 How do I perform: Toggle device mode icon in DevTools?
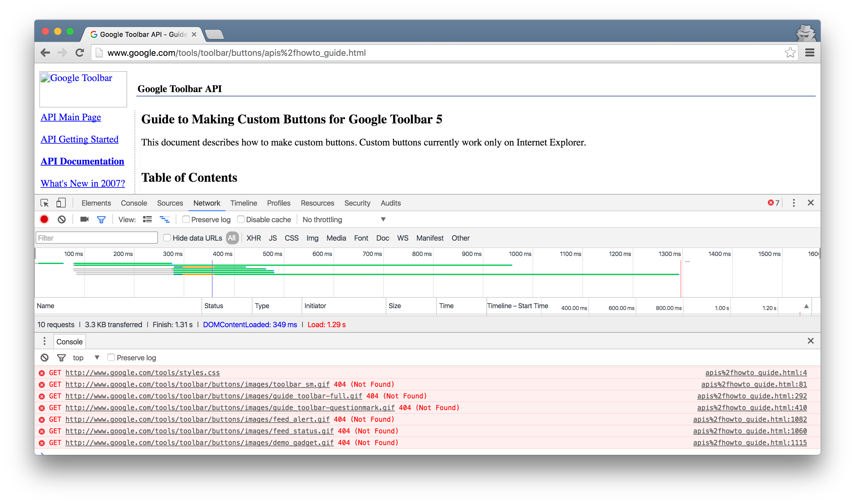point(61,203)
